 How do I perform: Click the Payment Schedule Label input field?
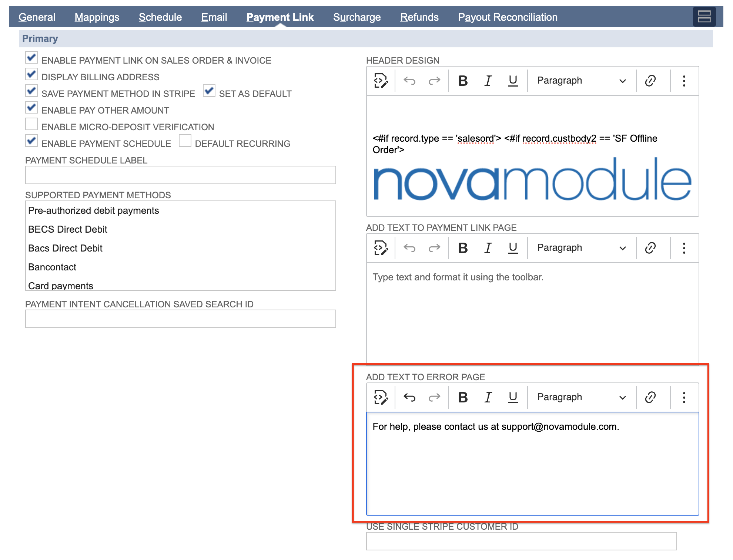pyautogui.click(x=180, y=175)
